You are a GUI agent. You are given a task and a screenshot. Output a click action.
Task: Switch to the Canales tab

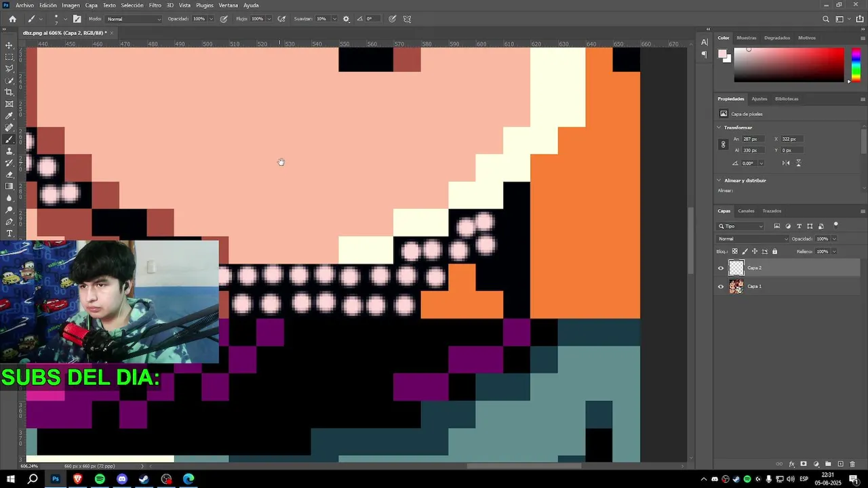point(746,211)
